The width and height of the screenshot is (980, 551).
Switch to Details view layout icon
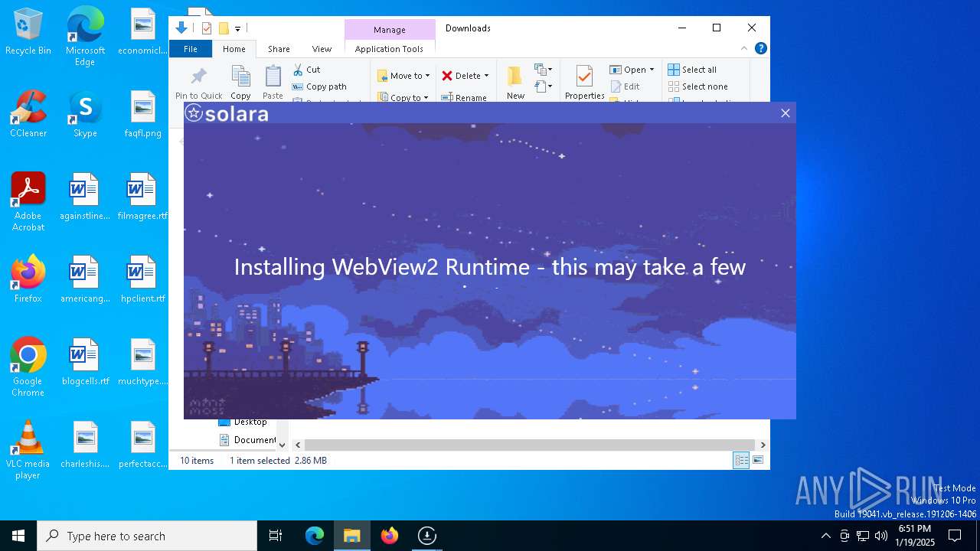(741, 460)
